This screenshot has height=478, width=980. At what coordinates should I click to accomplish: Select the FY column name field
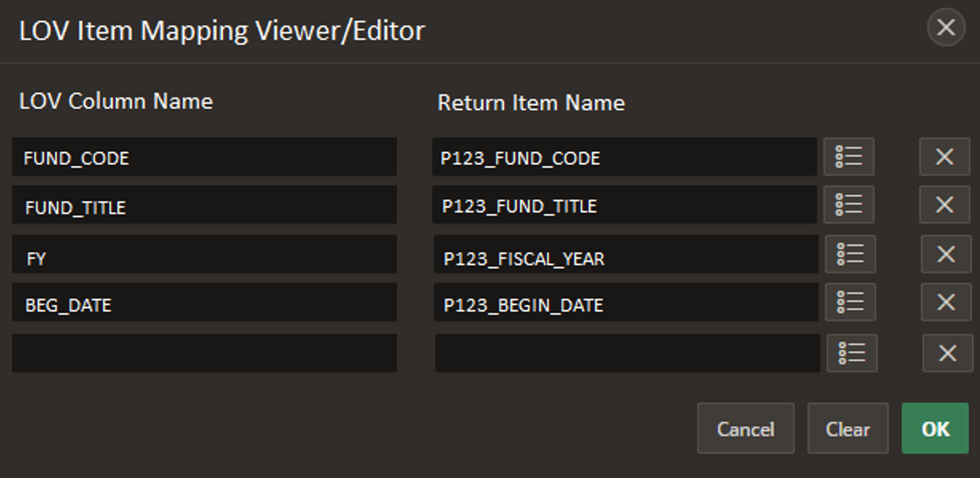pyautogui.click(x=204, y=254)
